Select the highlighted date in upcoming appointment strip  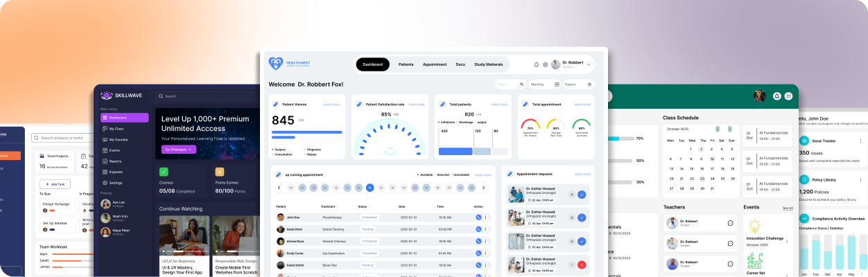[x=370, y=188]
